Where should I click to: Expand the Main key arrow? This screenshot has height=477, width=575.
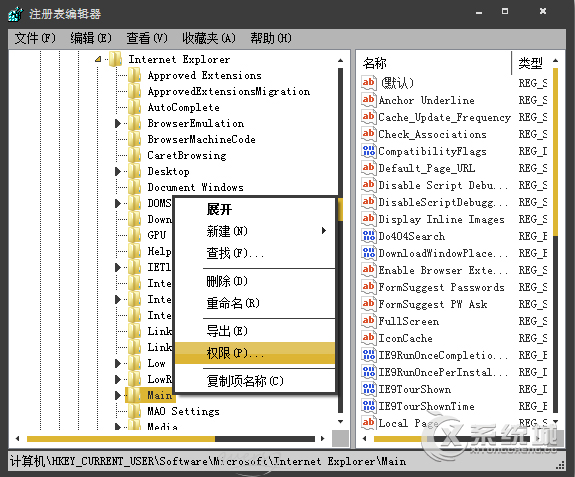(x=118, y=395)
